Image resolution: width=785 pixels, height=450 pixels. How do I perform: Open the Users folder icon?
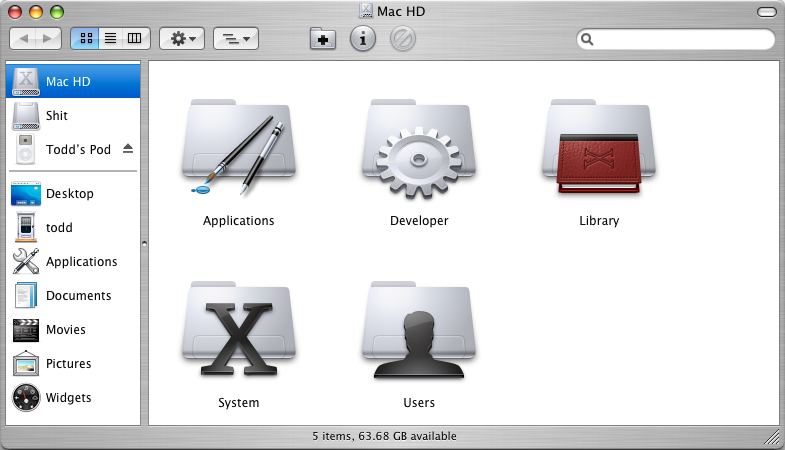click(419, 329)
